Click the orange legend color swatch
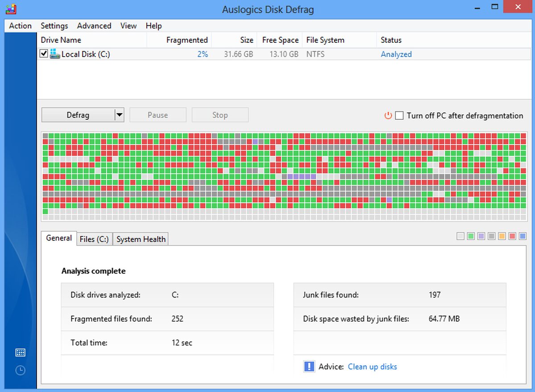Screen dimensions: 535x392 502,236
